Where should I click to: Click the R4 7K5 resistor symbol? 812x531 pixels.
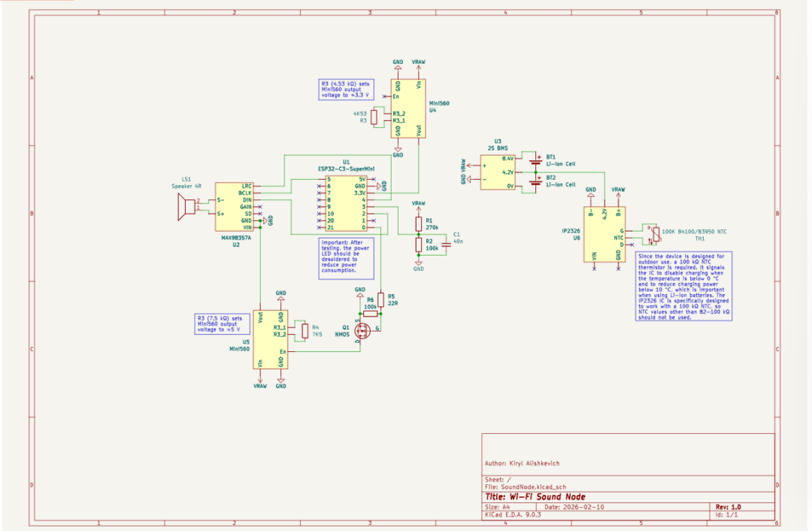(304, 331)
